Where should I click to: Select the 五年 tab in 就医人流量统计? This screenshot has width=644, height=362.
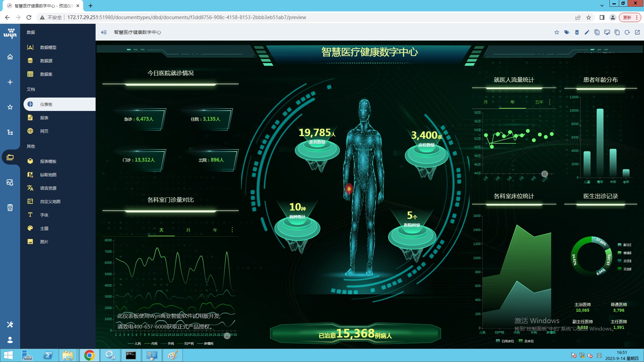point(539,102)
